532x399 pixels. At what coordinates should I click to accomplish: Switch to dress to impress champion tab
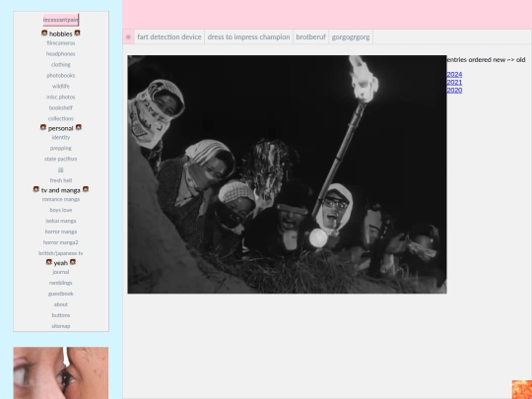(x=248, y=37)
